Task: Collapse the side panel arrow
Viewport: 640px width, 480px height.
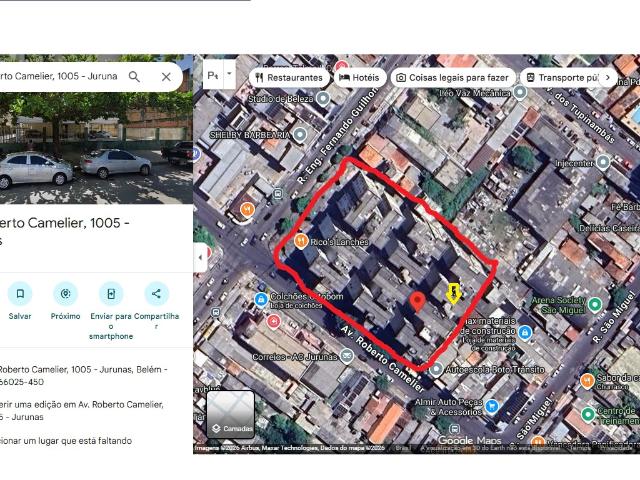Action: point(200,258)
